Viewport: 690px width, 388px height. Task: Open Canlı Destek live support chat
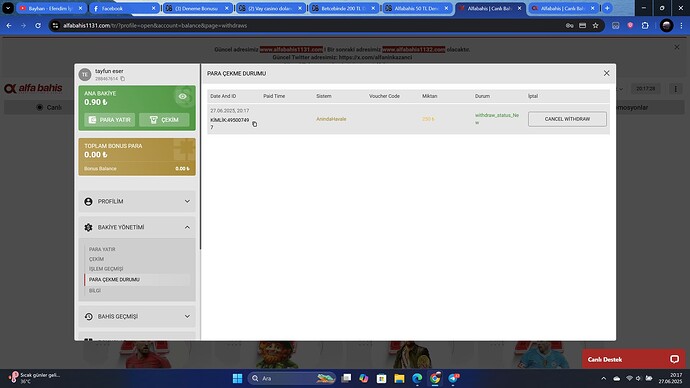coord(634,359)
